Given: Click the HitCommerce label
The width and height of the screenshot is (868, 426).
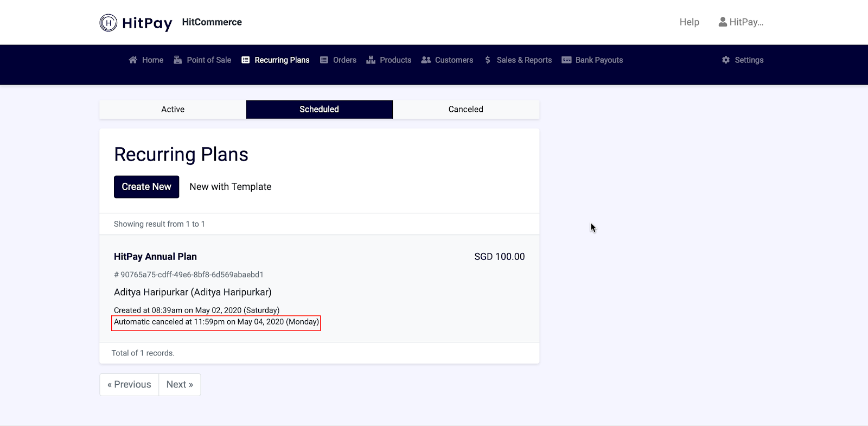Looking at the screenshot, I should (212, 22).
